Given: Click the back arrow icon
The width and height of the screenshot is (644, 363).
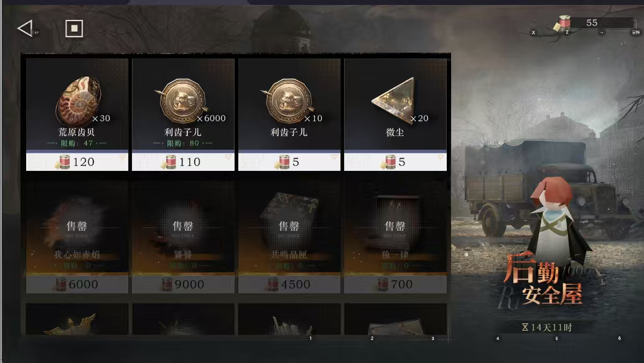Looking at the screenshot, I should coord(25,29).
